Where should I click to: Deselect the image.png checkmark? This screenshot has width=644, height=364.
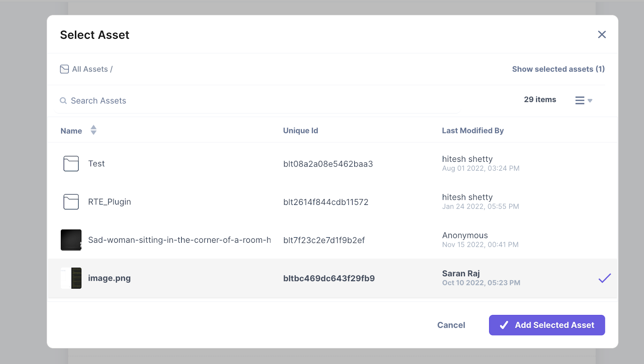coord(605,278)
